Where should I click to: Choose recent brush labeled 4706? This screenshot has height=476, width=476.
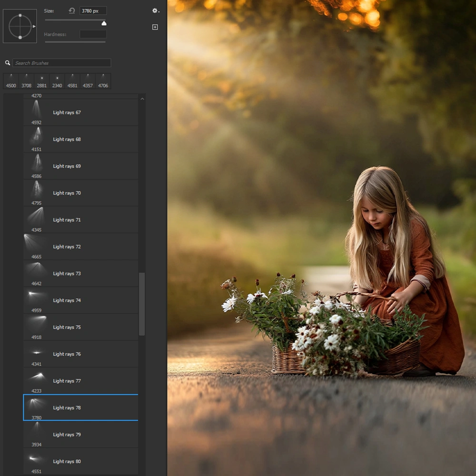coord(103,81)
